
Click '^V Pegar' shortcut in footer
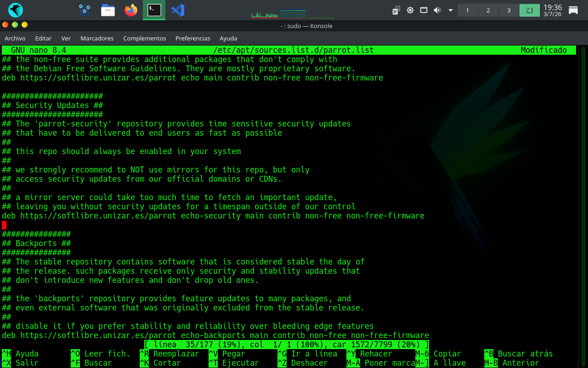click(x=227, y=354)
